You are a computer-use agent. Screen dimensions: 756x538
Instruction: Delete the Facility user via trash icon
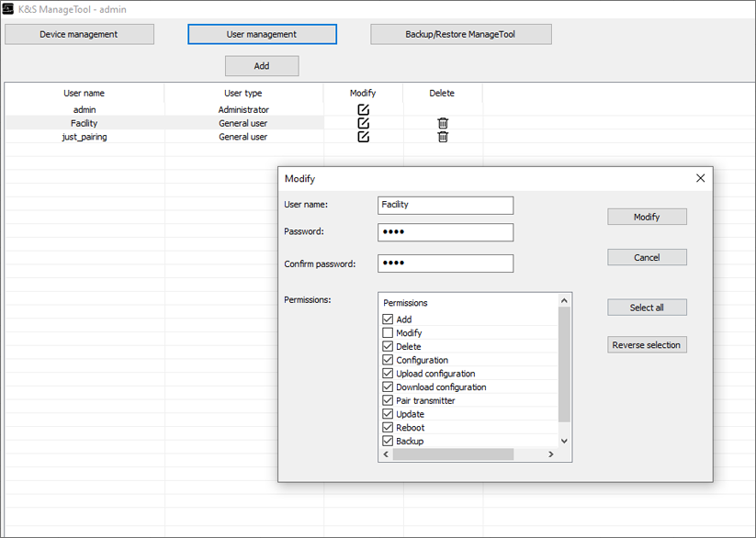point(443,123)
